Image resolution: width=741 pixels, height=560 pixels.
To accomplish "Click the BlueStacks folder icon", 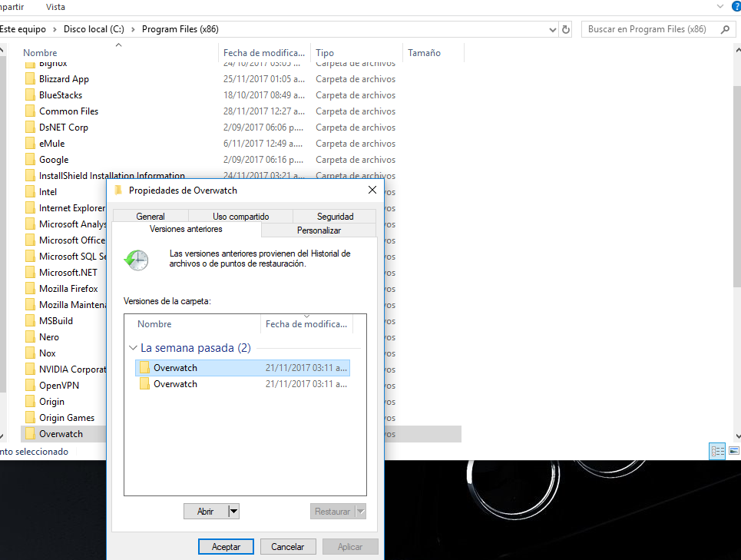I will coord(30,95).
